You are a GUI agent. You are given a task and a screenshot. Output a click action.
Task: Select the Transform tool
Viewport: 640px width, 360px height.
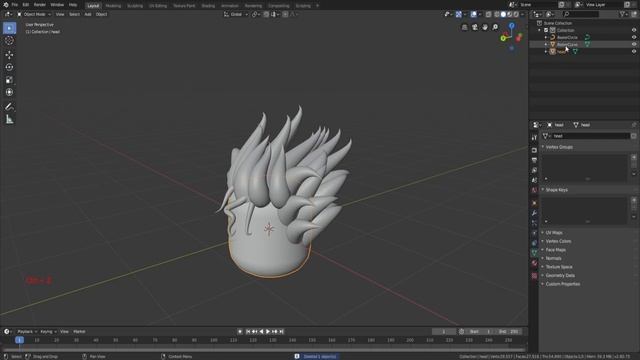(9, 92)
